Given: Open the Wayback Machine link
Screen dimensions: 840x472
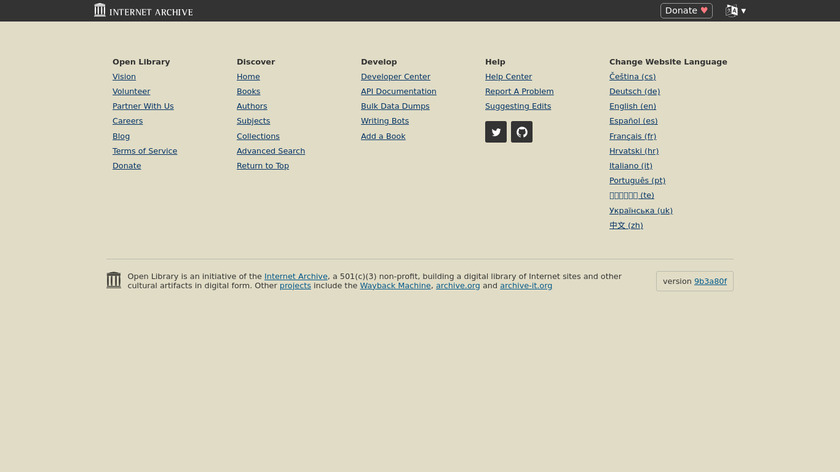Looking at the screenshot, I should [x=395, y=286].
